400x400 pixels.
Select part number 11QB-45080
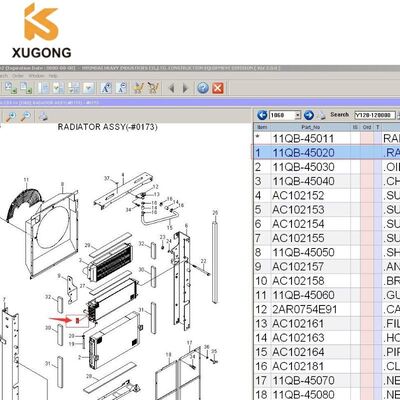(303, 395)
